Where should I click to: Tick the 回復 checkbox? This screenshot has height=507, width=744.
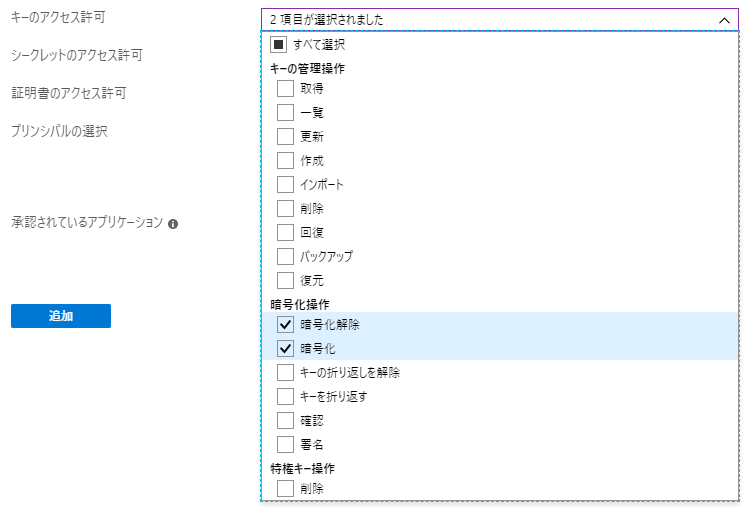(x=286, y=232)
